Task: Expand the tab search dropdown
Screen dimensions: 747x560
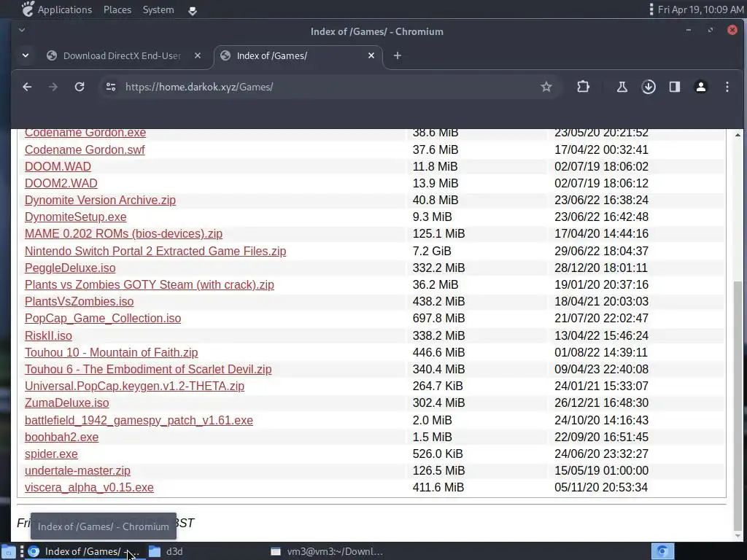Action: [26, 55]
